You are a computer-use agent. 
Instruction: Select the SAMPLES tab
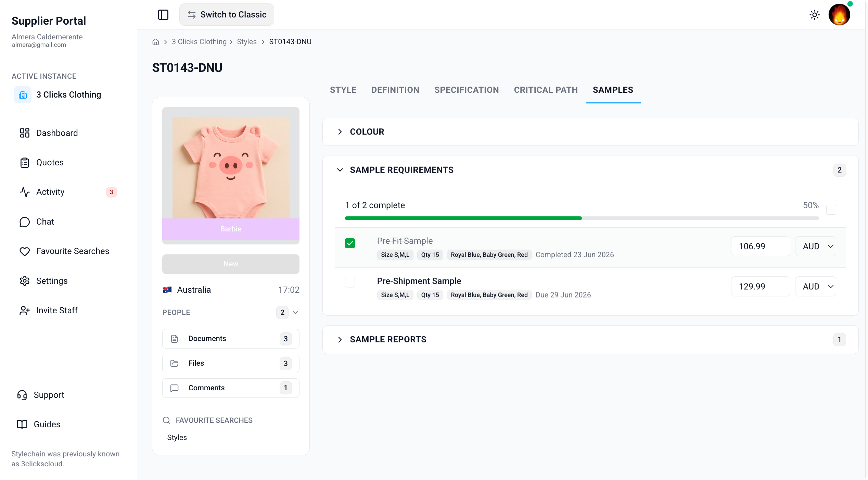tap(613, 90)
